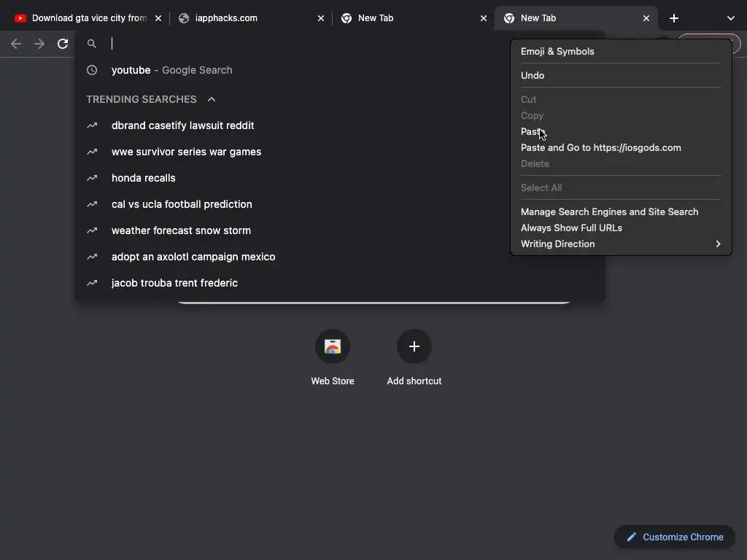Click Always Show Full URLs option
747x560 pixels.
click(571, 227)
